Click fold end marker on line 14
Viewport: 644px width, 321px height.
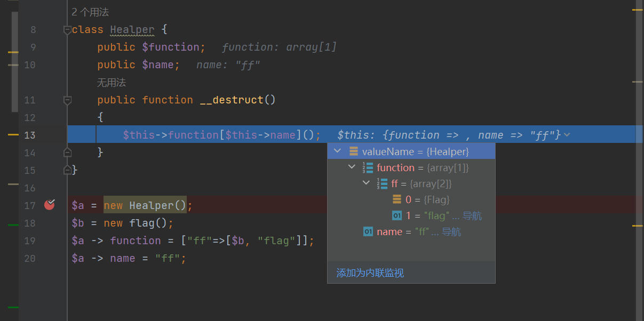pos(67,153)
